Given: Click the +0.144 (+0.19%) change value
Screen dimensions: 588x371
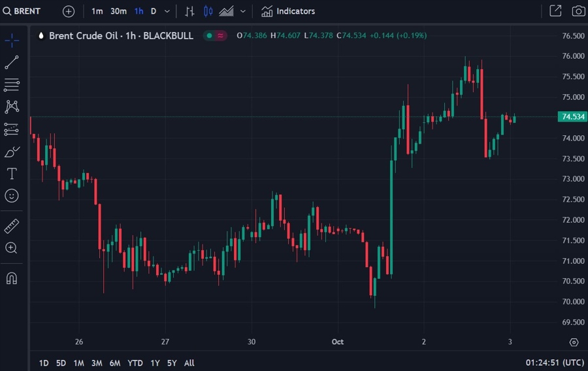Looking at the screenshot, I should pyautogui.click(x=399, y=36).
